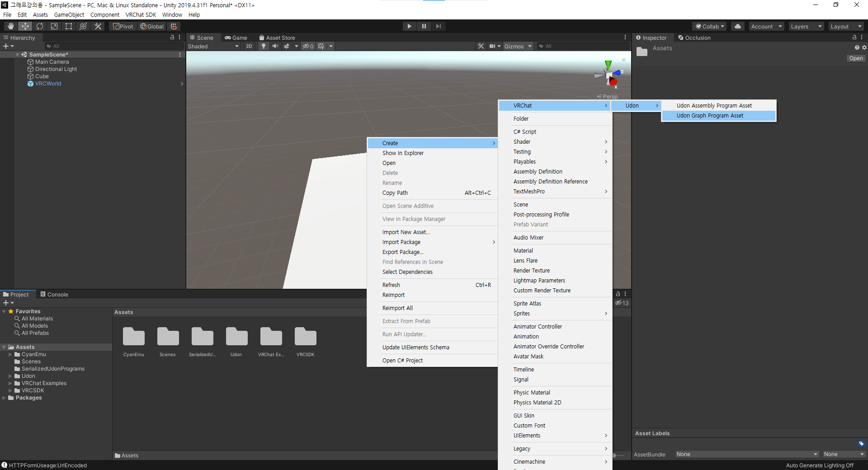
Task: Click the Step forward button
Action: click(x=438, y=26)
